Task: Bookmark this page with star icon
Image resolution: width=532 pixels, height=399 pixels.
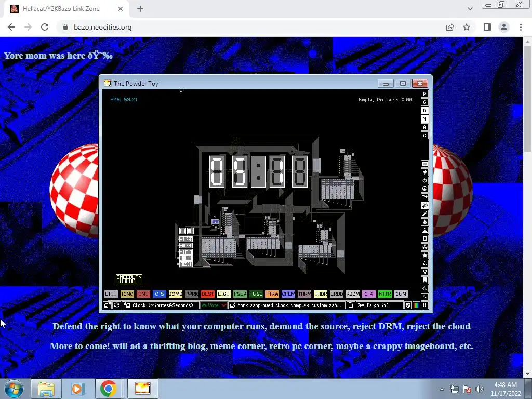Action: click(467, 27)
